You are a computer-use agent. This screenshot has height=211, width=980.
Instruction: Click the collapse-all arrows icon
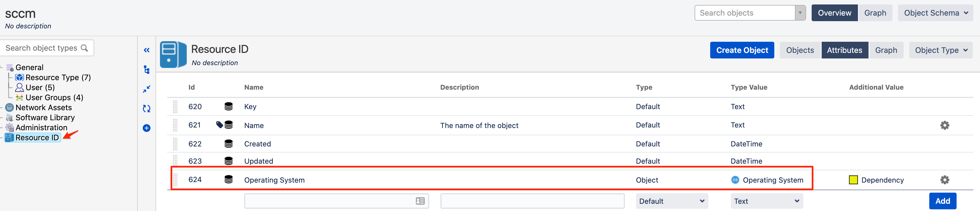click(146, 89)
